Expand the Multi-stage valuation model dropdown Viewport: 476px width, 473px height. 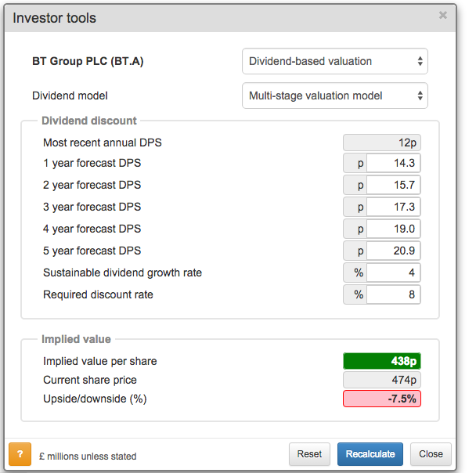(x=335, y=96)
